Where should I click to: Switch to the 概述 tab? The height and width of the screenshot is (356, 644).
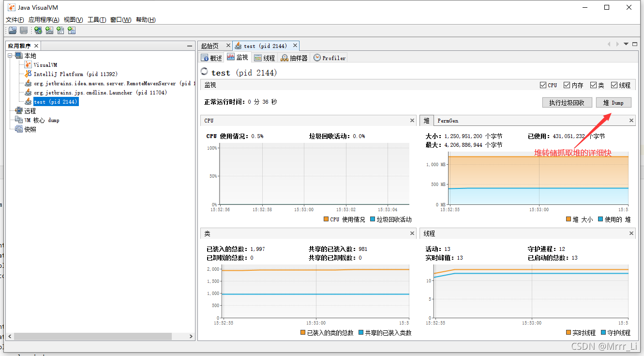pyautogui.click(x=211, y=58)
